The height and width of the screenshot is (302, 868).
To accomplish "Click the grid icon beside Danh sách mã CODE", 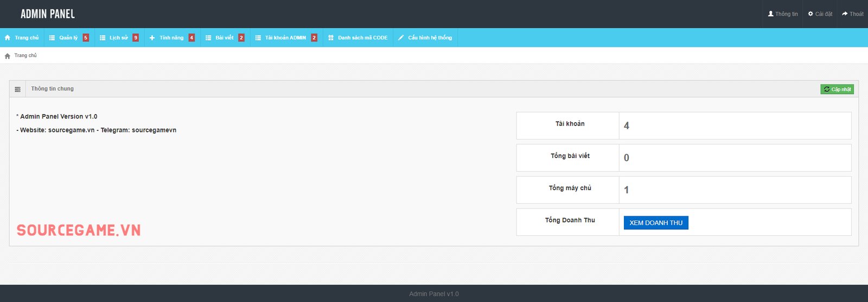I will coord(331,38).
